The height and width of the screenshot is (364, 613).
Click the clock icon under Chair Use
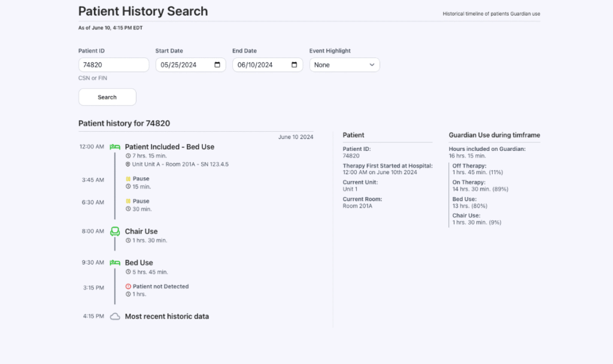tap(128, 241)
